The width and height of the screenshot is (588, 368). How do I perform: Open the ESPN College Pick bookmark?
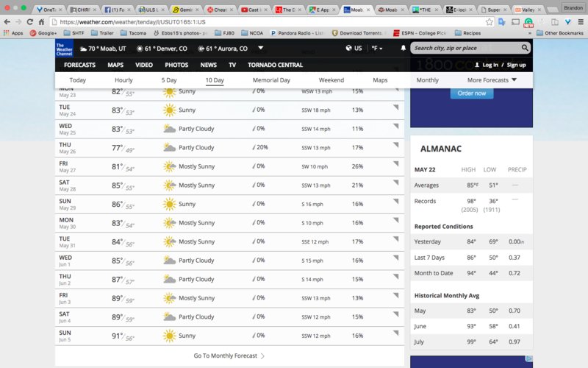[419, 33]
